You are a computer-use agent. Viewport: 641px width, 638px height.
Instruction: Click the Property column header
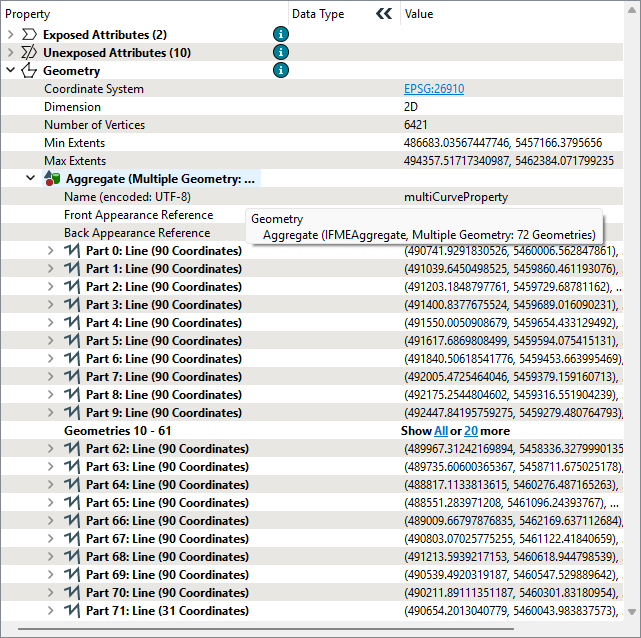[x=27, y=14]
